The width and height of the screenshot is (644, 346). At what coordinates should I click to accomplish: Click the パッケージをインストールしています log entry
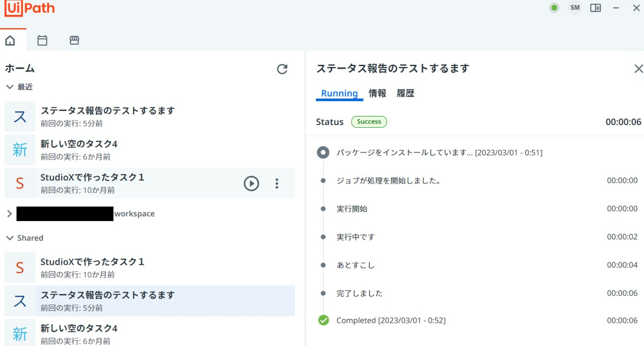(439, 153)
